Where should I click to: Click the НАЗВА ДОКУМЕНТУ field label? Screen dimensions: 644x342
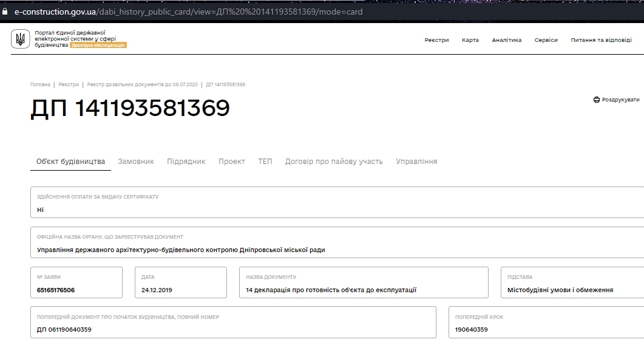[271, 277]
